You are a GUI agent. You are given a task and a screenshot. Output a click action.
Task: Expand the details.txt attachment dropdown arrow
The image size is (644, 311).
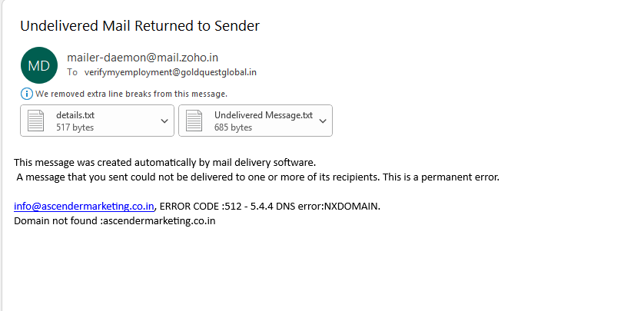[164, 121]
